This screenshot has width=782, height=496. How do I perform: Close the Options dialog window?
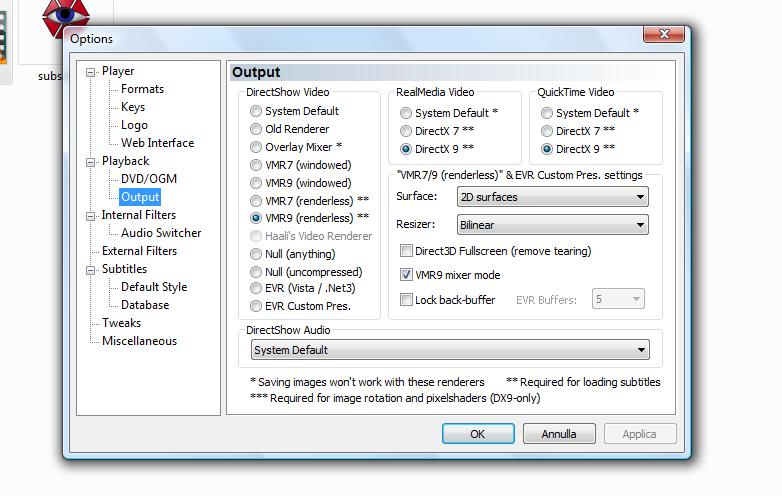click(663, 36)
